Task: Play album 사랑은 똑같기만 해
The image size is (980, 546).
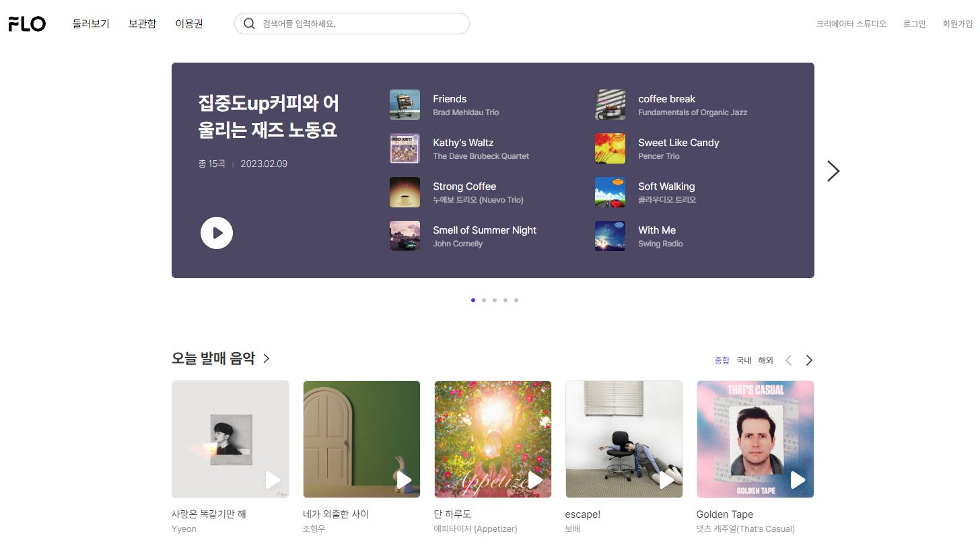Action: pyautogui.click(x=273, y=480)
